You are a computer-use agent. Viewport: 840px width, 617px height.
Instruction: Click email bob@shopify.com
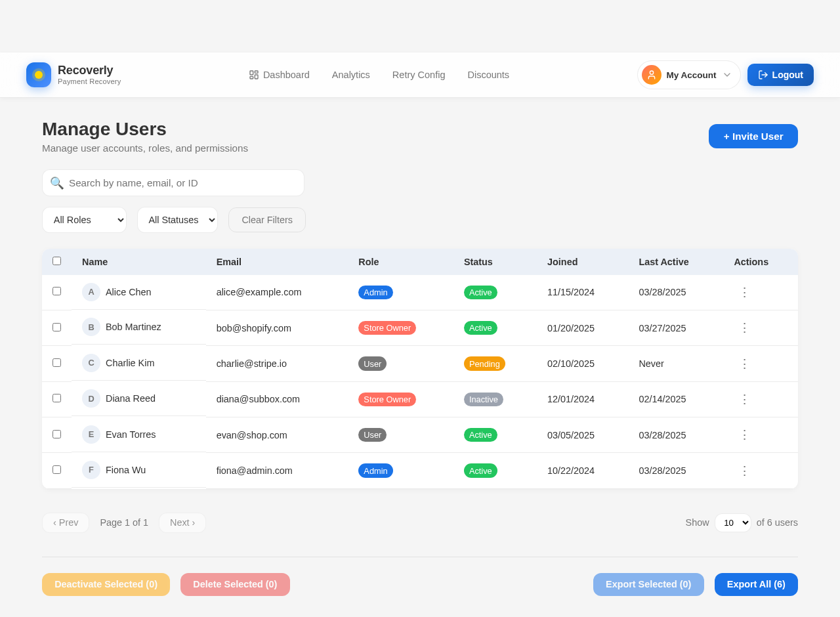(x=254, y=328)
